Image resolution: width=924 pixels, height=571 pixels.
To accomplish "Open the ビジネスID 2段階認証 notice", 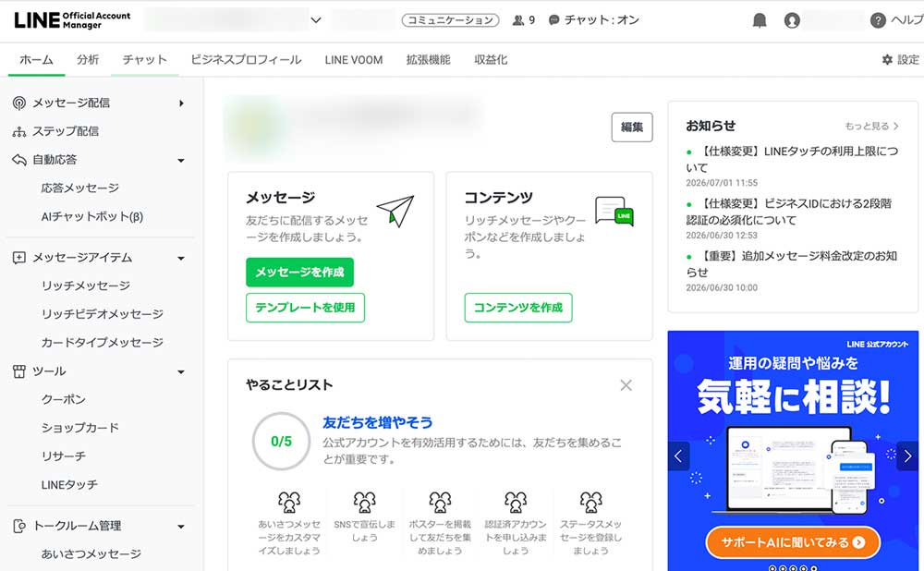I will pyautogui.click(x=788, y=213).
